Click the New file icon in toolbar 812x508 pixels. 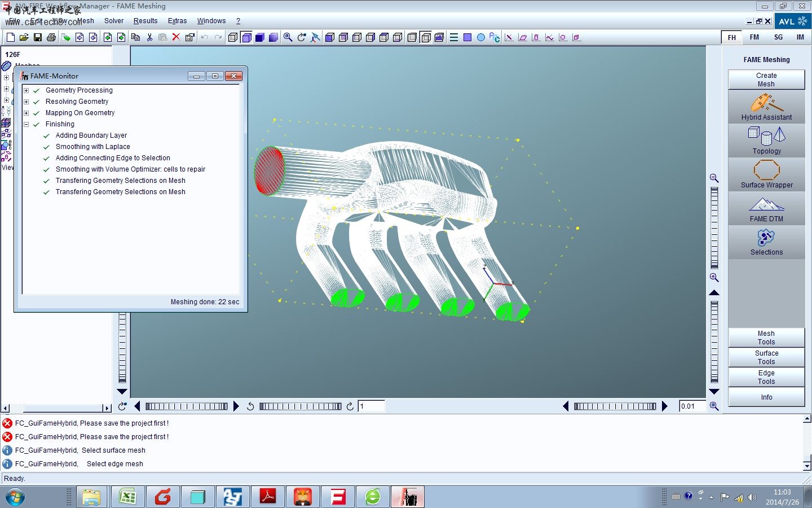10,37
